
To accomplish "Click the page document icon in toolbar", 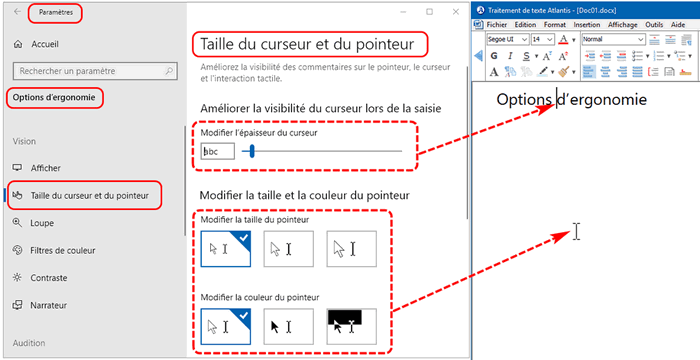I will [669, 72].
